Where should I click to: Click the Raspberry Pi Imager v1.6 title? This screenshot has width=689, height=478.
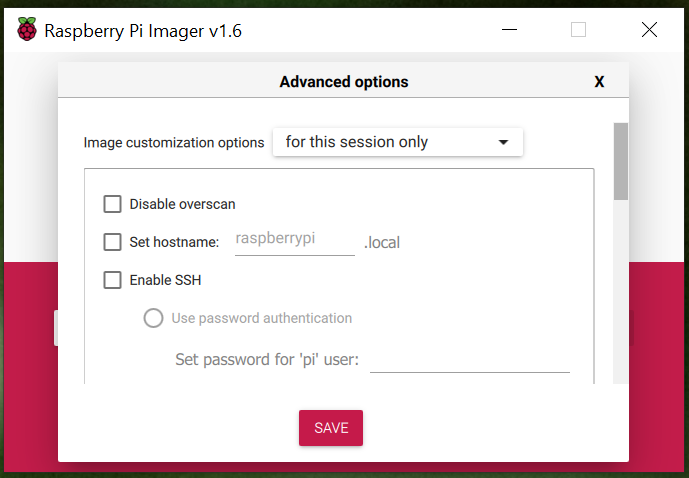click(x=143, y=31)
